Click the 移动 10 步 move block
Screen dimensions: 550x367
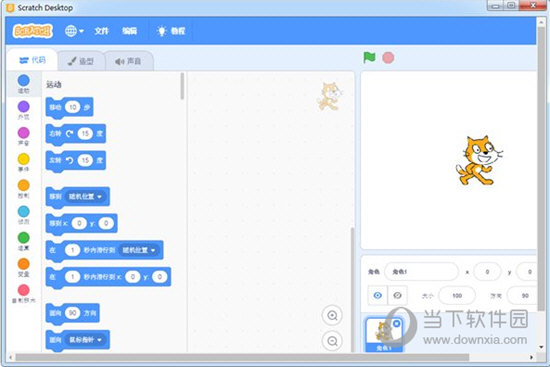69,107
